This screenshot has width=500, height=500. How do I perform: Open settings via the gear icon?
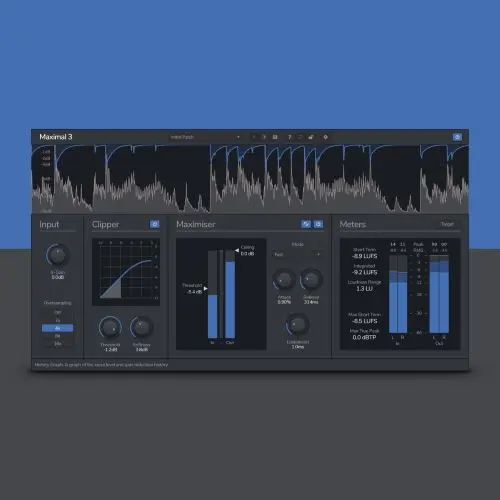pyautogui.click(x=326, y=137)
